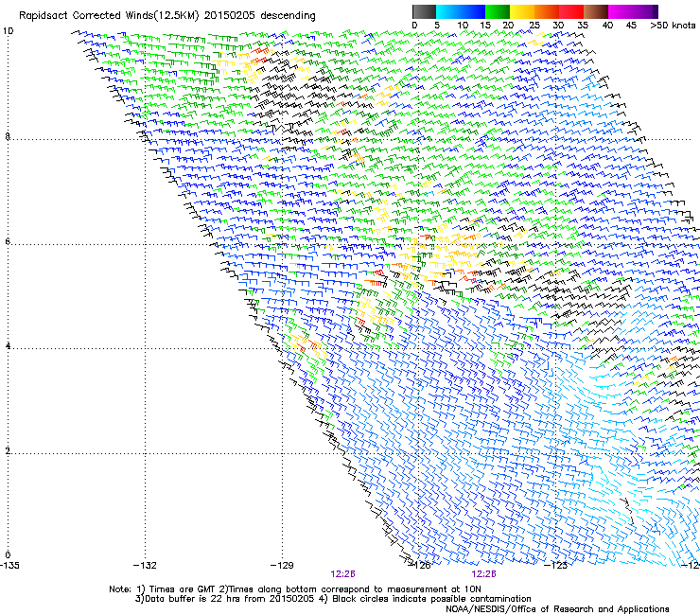Click longitude label '-126' on the bottom axis
Screen dimensions: 700x615
420,566
